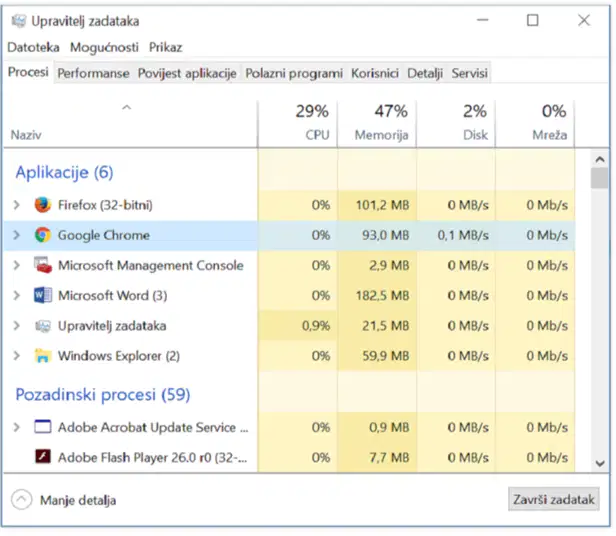Sort by the Mreža column header
616x536 pixels.
535,123
